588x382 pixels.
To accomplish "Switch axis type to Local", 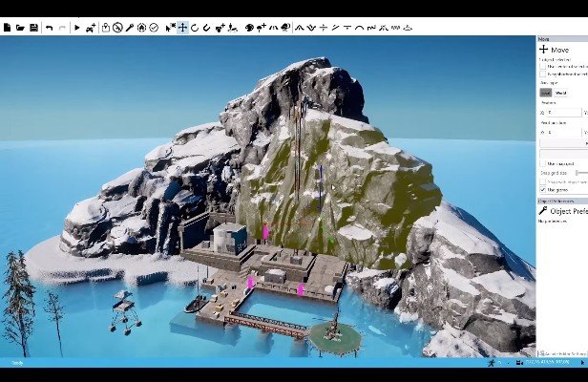I will click(x=546, y=93).
